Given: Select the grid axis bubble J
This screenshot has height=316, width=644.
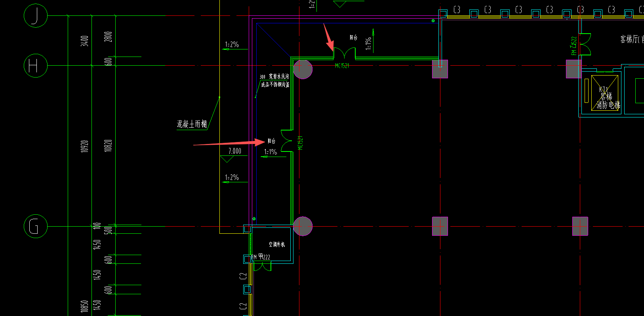Looking at the screenshot, I should [36, 16].
